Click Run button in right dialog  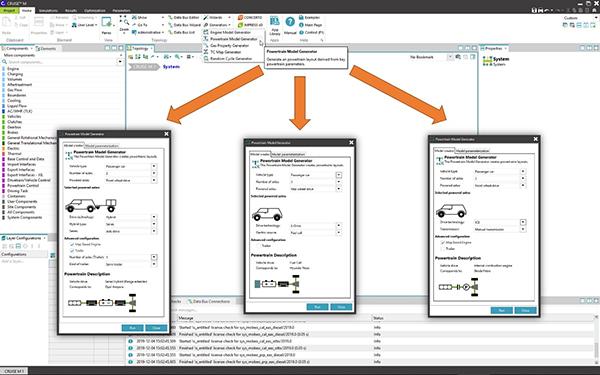(x=502, y=310)
